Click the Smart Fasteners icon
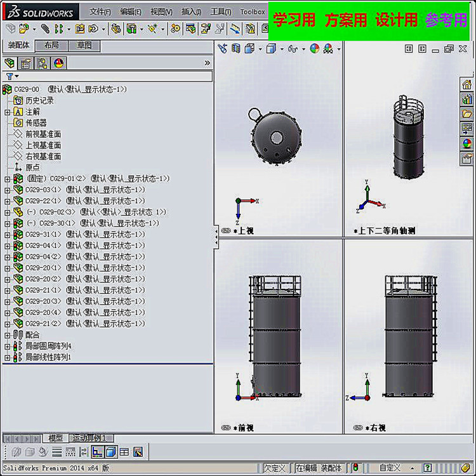This screenshot has width=476, height=476. (80, 29)
